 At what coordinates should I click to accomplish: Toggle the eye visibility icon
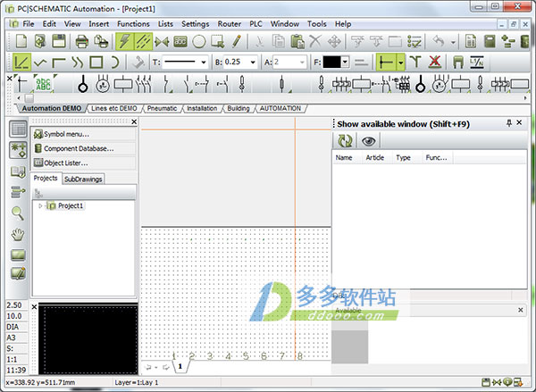coord(368,141)
